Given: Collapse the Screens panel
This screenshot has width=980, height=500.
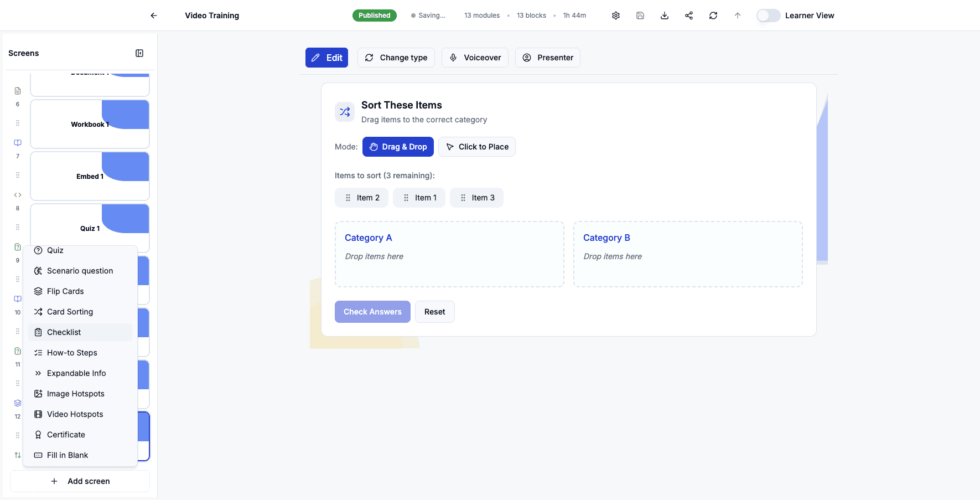Looking at the screenshot, I should click(139, 53).
